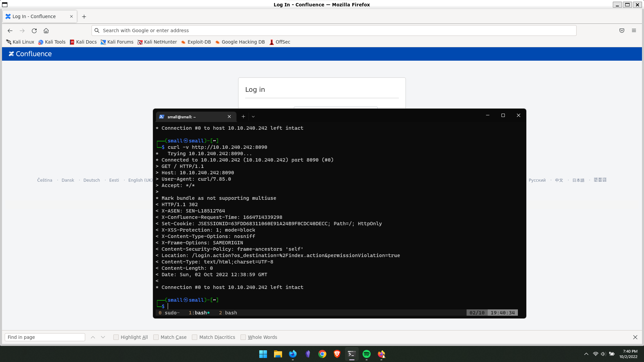Click the forward navigation arrow
This screenshot has height=362, width=644.
pyautogui.click(x=22, y=31)
